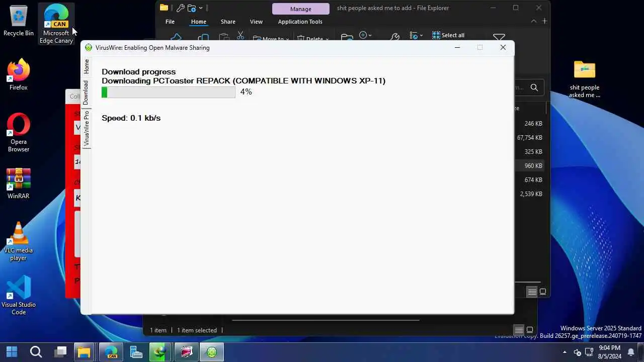Click the Properties wrench in Explorer ribbon
The height and width of the screenshot is (362, 644).
point(395,37)
